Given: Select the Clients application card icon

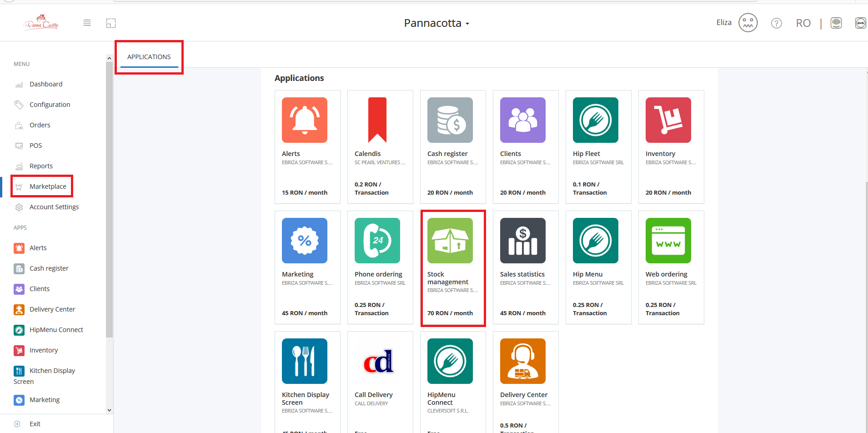Looking at the screenshot, I should pyautogui.click(x=523, y=120).
